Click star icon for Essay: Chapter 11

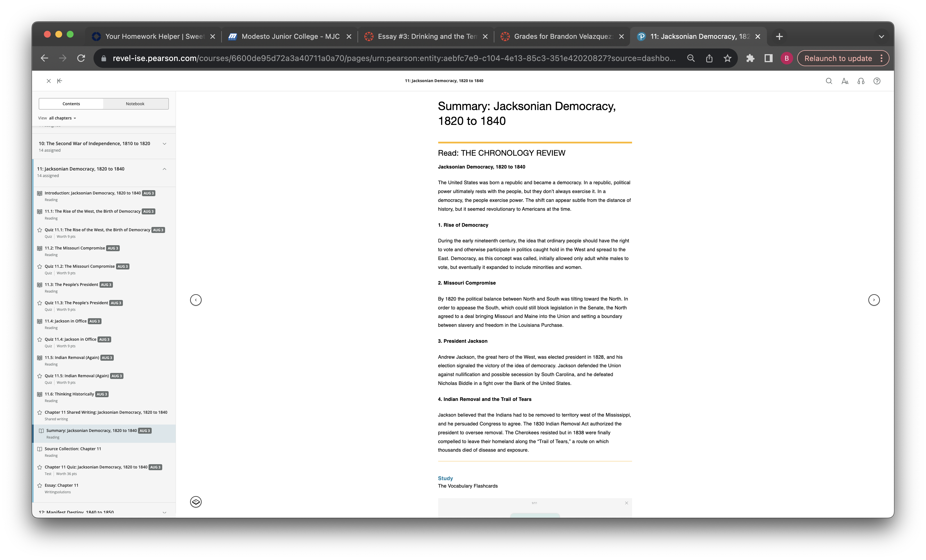coord(39,485)
